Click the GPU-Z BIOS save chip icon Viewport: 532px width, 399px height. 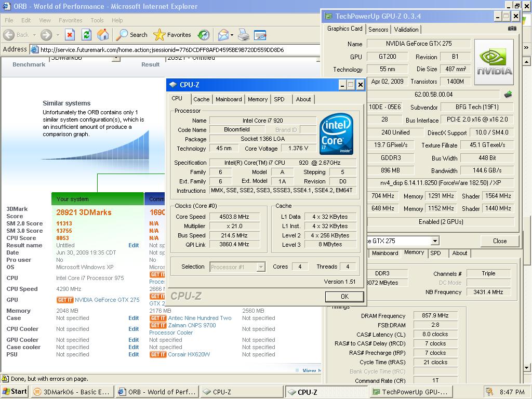[x=508, y=95]
